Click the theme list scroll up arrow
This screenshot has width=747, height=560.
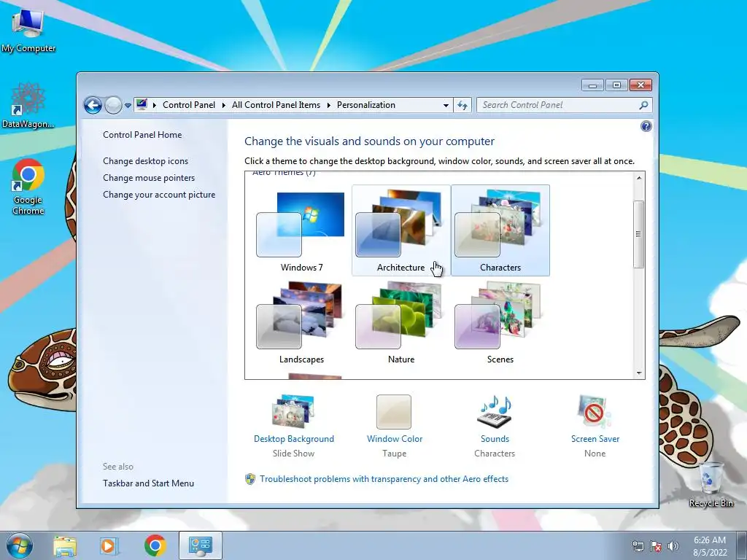click(x=639, y=178)
